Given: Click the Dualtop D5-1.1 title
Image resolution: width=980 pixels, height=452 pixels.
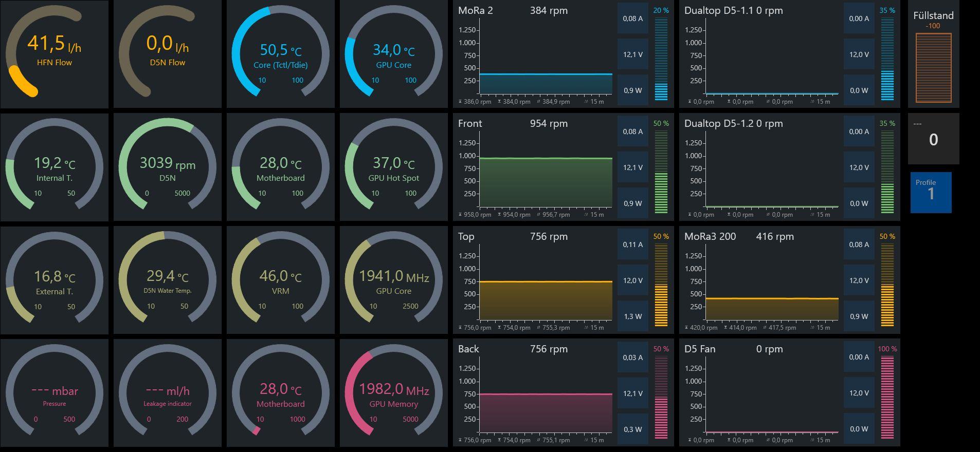Looking at the screenshot, I should click(x=719, y=11).
